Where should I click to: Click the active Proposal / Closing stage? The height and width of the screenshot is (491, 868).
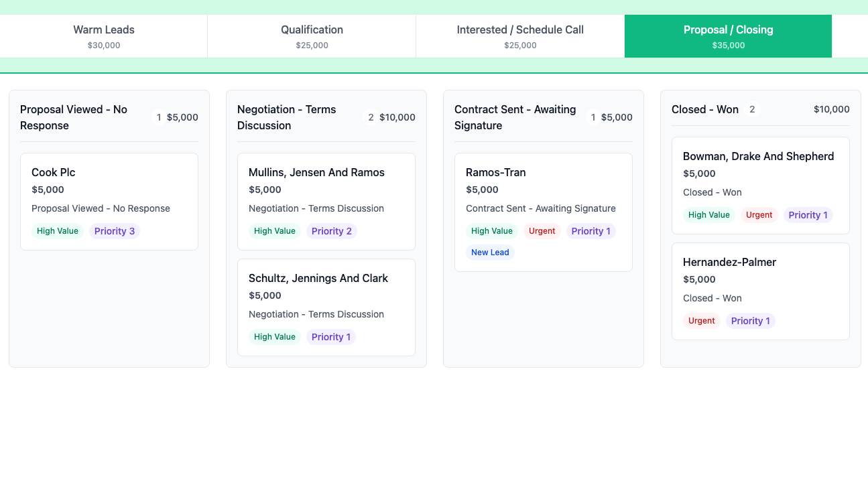728,36
